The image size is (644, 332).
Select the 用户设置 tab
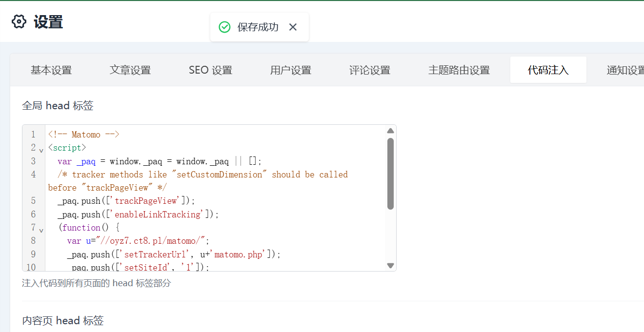pyautogui.click(x=291, y=70)
